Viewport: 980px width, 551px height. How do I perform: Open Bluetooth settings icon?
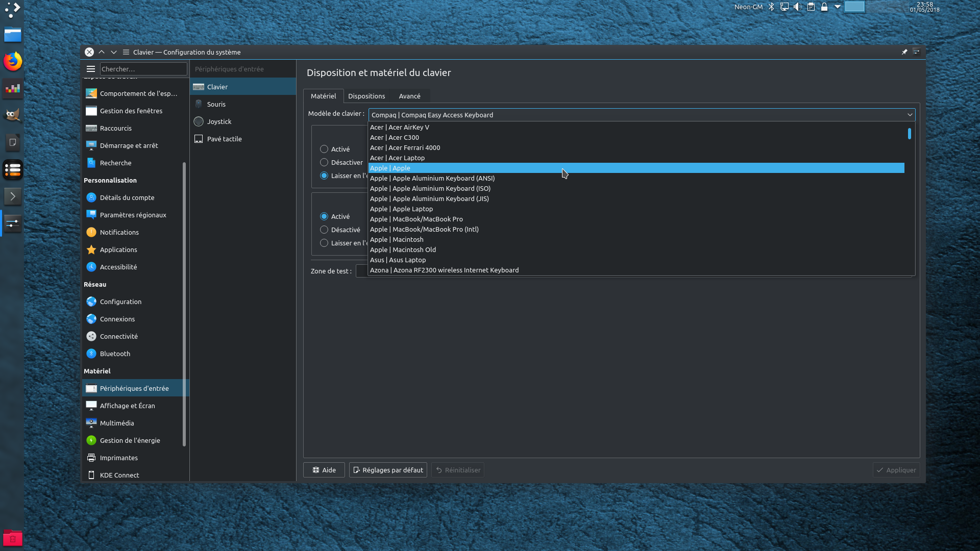91,354
